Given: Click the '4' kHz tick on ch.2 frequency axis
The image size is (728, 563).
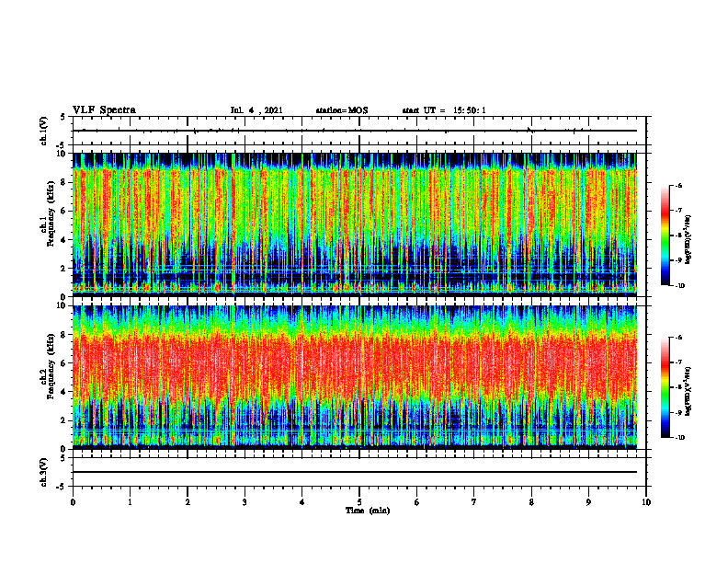Looking at the screenshot, I should coord(64,392).
